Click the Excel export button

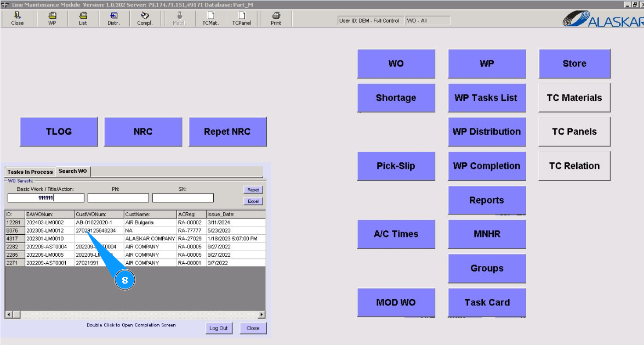[253, 201]
